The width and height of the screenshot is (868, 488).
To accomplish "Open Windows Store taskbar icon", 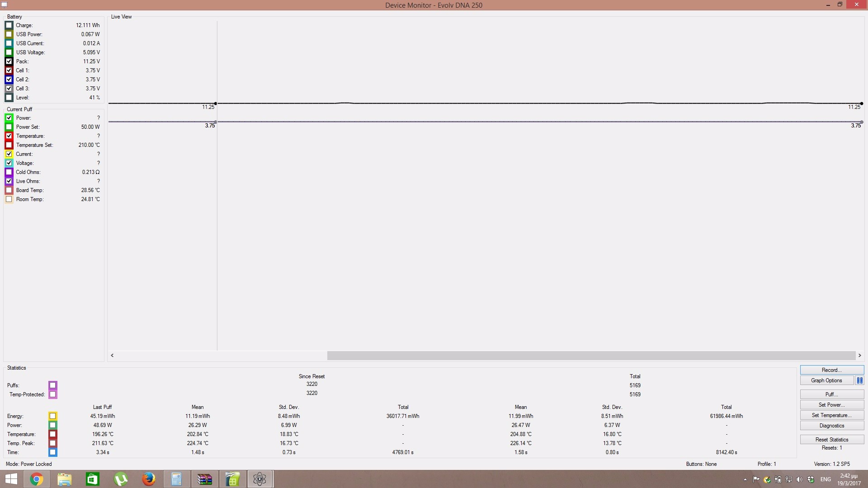I will (93, 479).
